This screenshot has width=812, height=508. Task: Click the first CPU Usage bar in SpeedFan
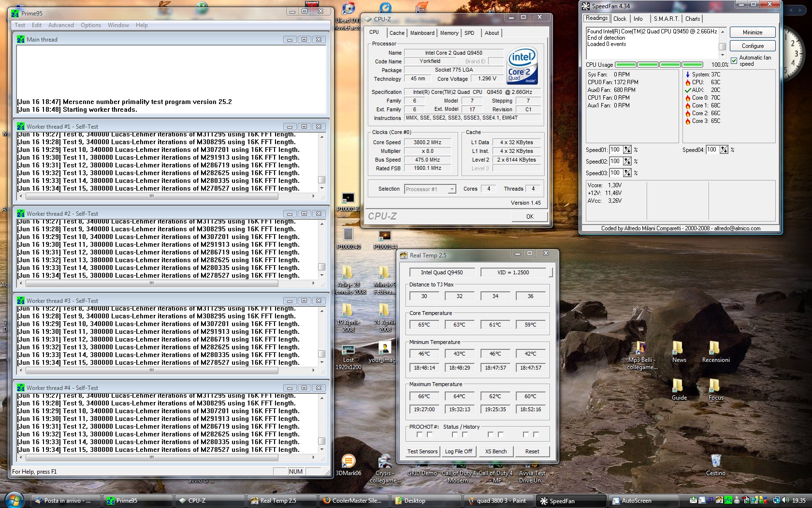coord(625,65)
